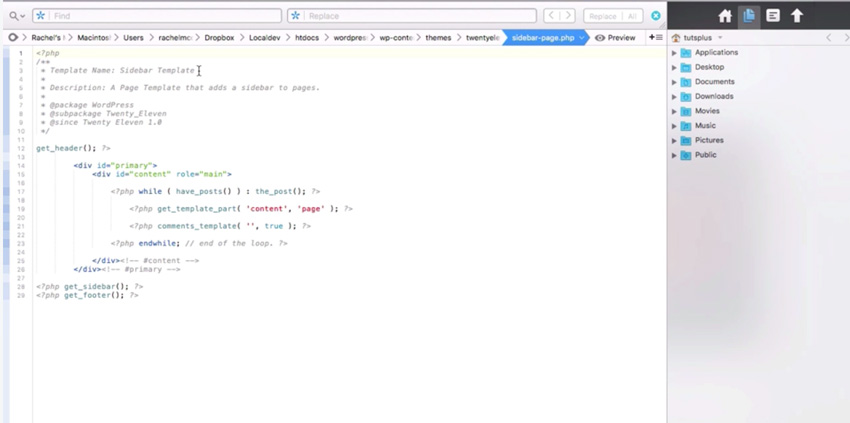The height and width of the screenshot is (423, 850).
Task: Focus the Find input field
Action: pyautogui.click(x=157, y=16)
